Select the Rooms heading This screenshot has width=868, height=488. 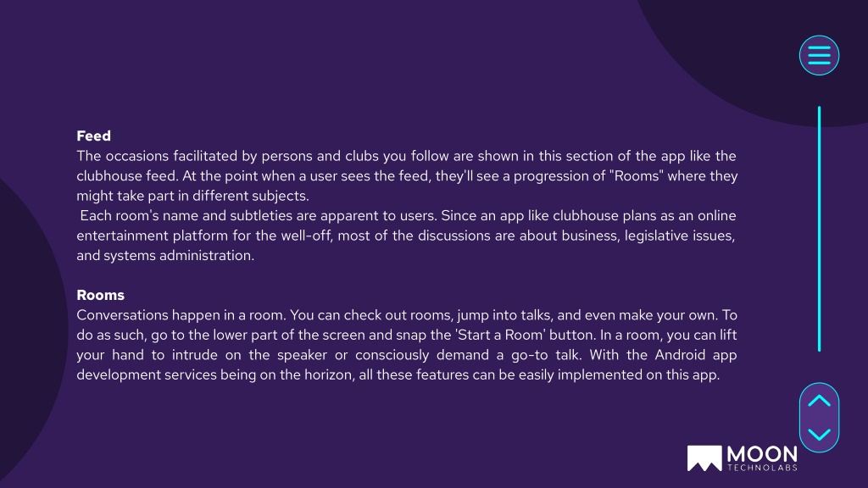(x=100, y=295)
